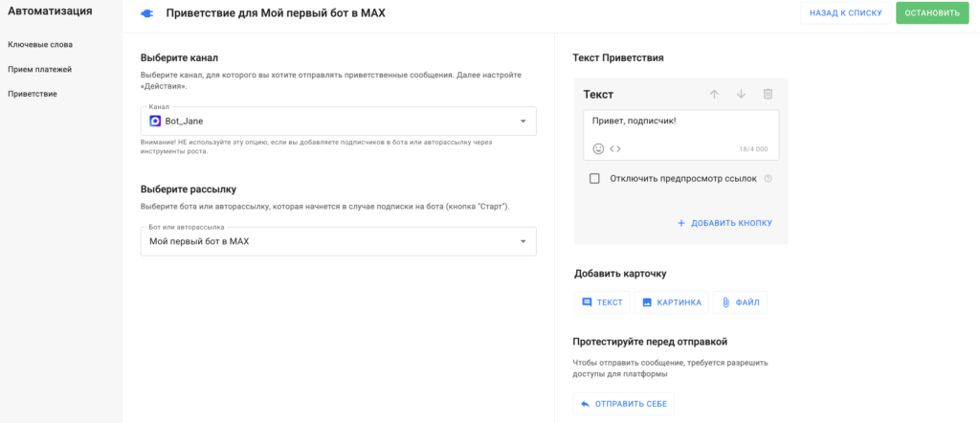980x423 pixels.
Task: Delete the text card with trash icon
Action: [x=768, y=94]
